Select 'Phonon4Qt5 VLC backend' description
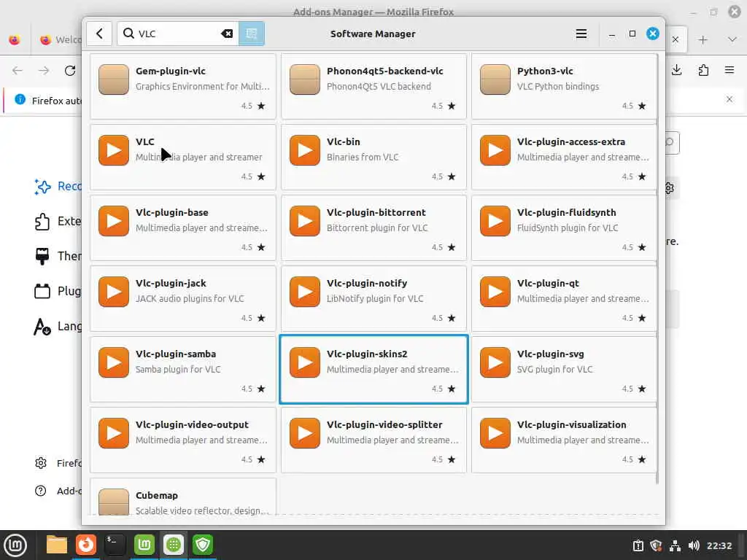This screenshot has height=560, width=747. click(x=379, y=86)
